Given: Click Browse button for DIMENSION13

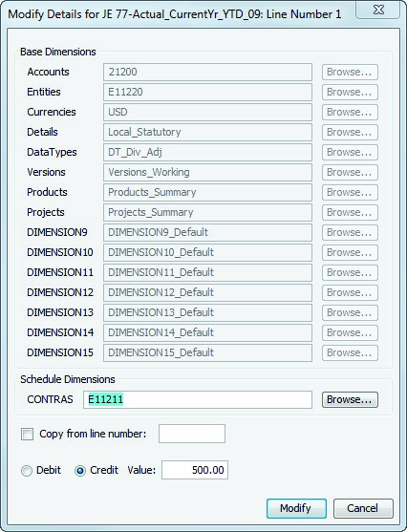Looking at the screenshot, I should point(350,312).
